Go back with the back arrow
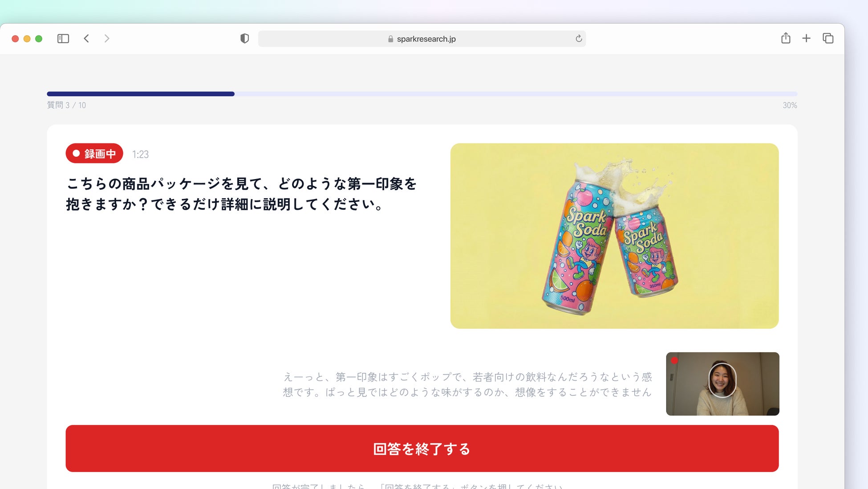Viewport: 868px width, 489px height. click(x=86, y=39)
